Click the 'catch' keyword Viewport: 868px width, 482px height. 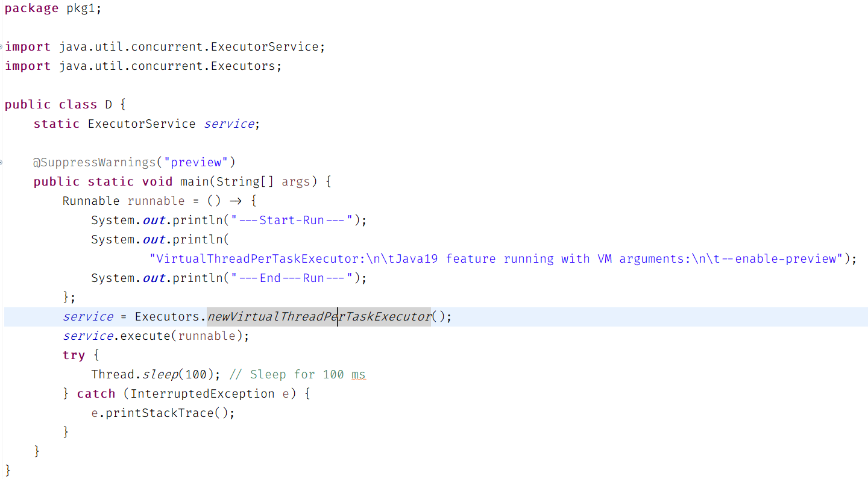point(96,394)
